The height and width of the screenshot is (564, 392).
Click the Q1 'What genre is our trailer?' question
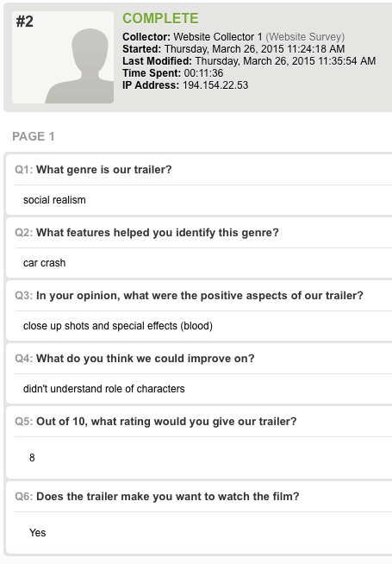pos(93,169)
